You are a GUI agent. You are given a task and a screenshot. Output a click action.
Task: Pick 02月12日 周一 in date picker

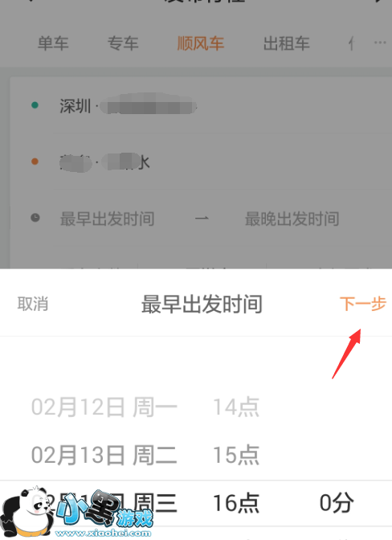[104, 407]
